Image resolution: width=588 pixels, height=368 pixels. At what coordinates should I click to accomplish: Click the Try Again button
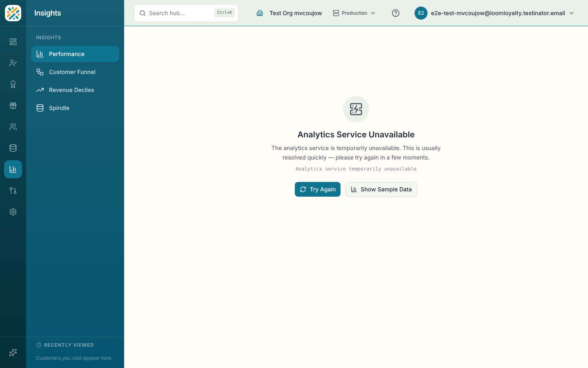[x=318, y=189]
